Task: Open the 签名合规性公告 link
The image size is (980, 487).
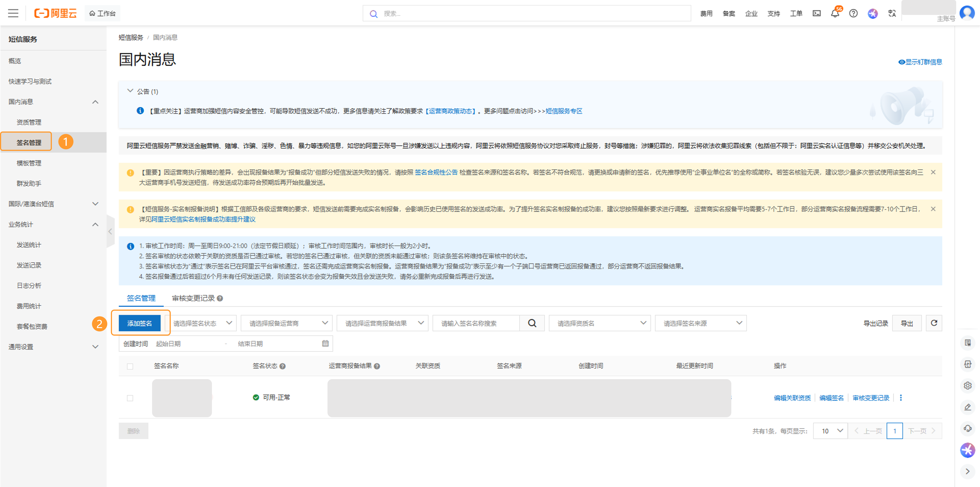Action: click(436, 172)
